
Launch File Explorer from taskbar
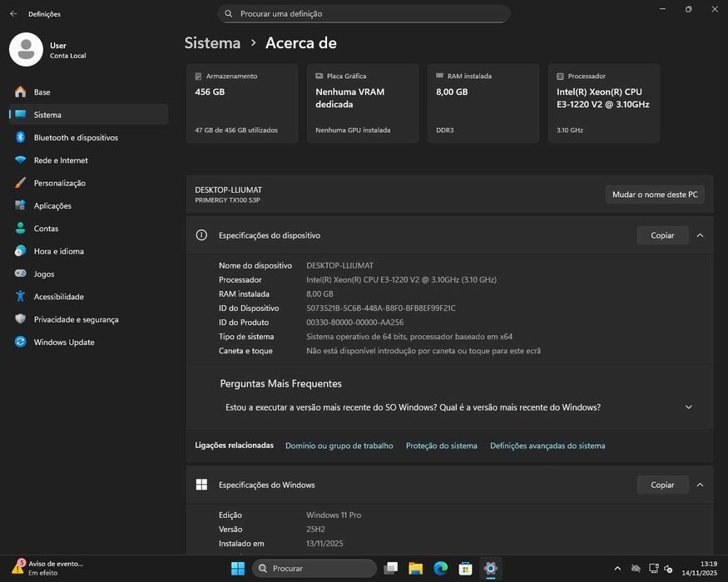[415, 569]
